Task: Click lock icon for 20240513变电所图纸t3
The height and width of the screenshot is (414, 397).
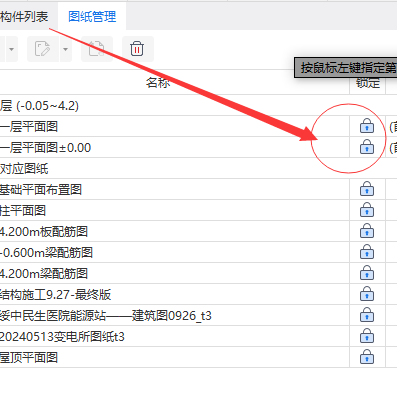Action: point(367,336)
